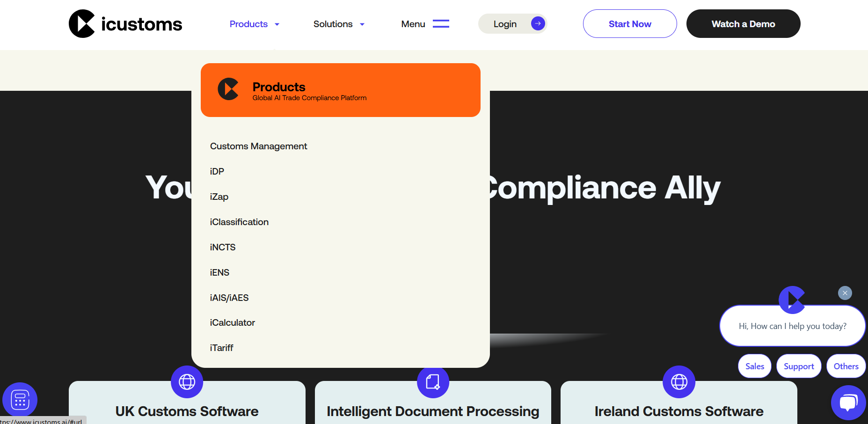The height and width of the screenshot is (424, 868).
Task: Open the hamburger Menu icon
Action: (x=441, y=24)
